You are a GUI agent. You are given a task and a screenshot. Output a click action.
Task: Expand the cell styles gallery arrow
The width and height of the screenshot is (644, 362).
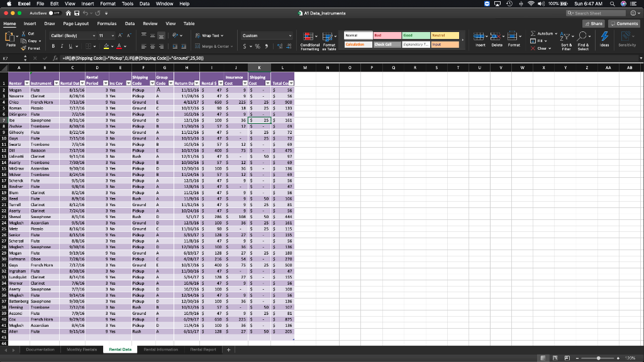click(x=462, y=40)
